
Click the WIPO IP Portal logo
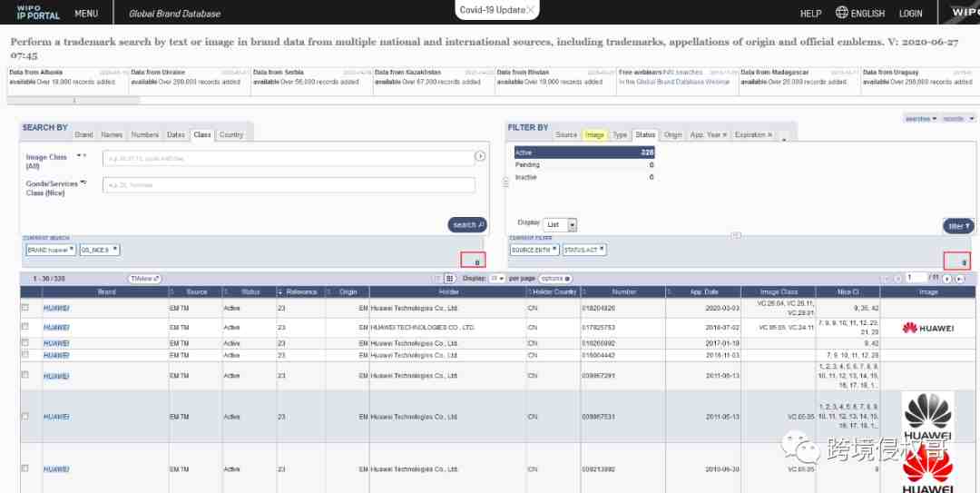click(x=37, y=13)
